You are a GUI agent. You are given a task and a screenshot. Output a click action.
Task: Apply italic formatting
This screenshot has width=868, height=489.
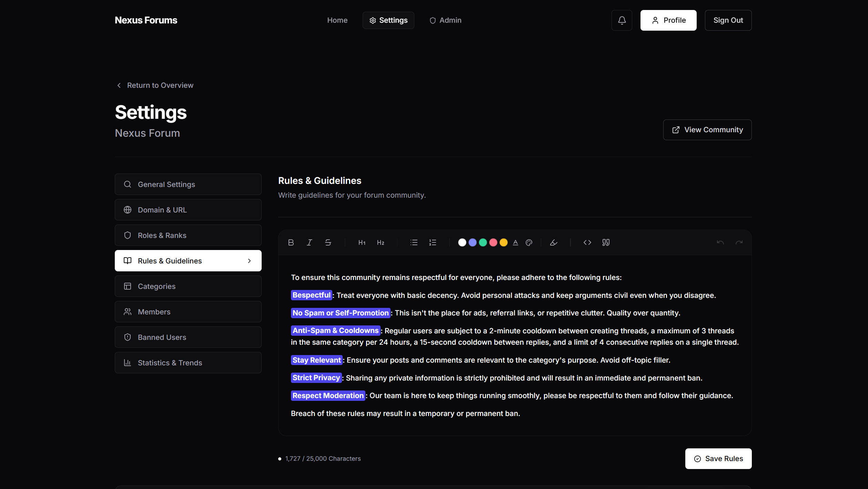point(309,243)
